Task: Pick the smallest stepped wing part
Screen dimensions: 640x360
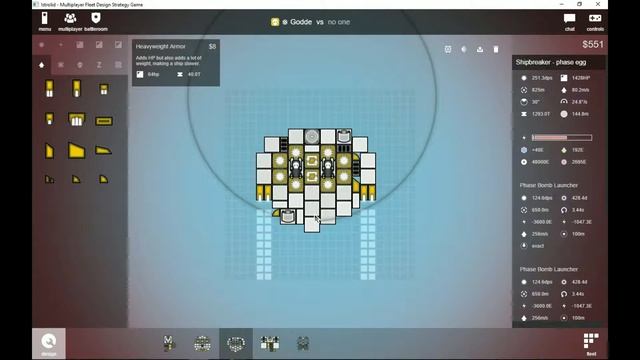Action: (49, 179)
